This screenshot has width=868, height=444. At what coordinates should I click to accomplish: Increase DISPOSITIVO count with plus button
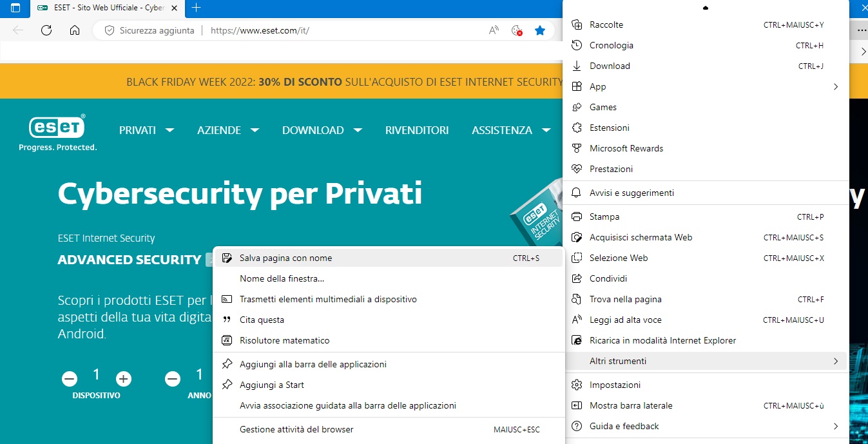click(x=124, y=379)
